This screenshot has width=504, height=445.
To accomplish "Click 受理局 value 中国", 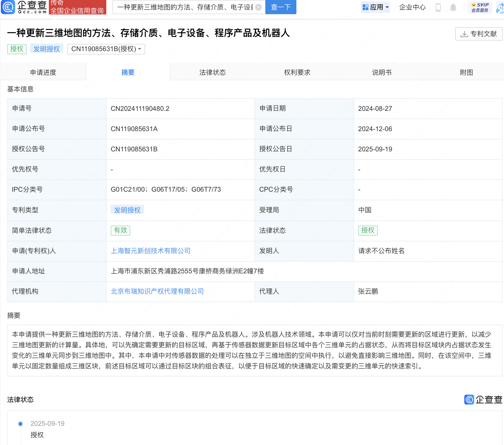I will tap(365, 210).
